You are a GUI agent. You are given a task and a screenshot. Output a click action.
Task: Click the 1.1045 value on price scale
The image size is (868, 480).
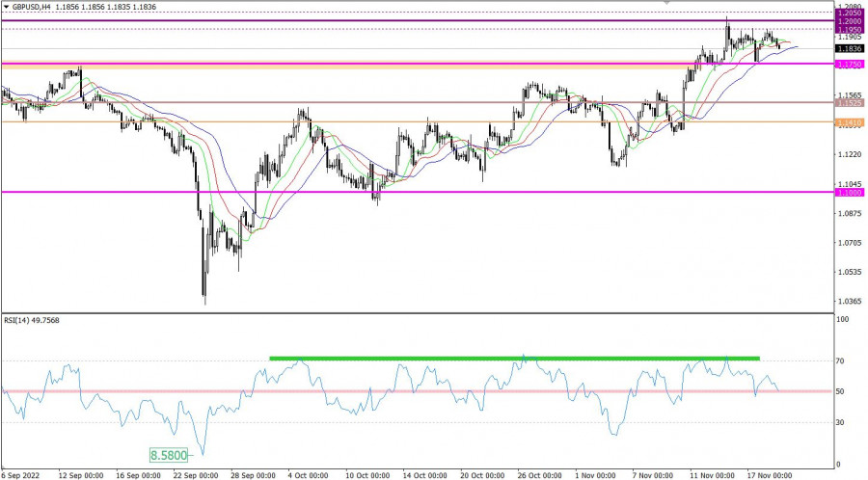849,183
